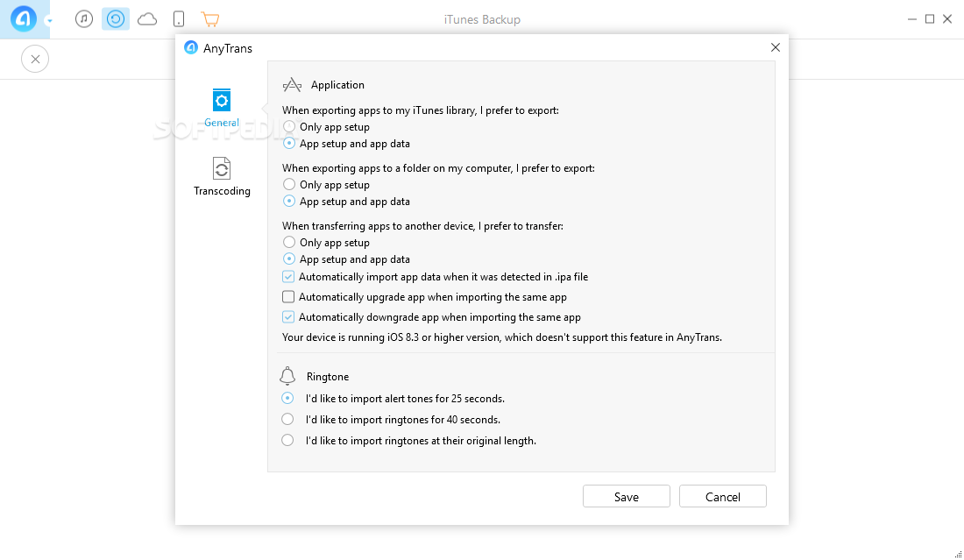964x560 pixels.
Task: Choose Only app setup for device transfer
Action: tap(289, 242)
